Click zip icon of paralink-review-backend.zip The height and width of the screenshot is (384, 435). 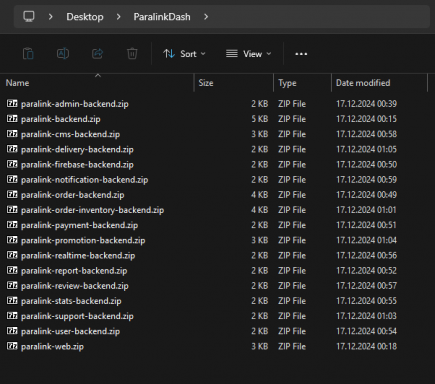[12, 285]
